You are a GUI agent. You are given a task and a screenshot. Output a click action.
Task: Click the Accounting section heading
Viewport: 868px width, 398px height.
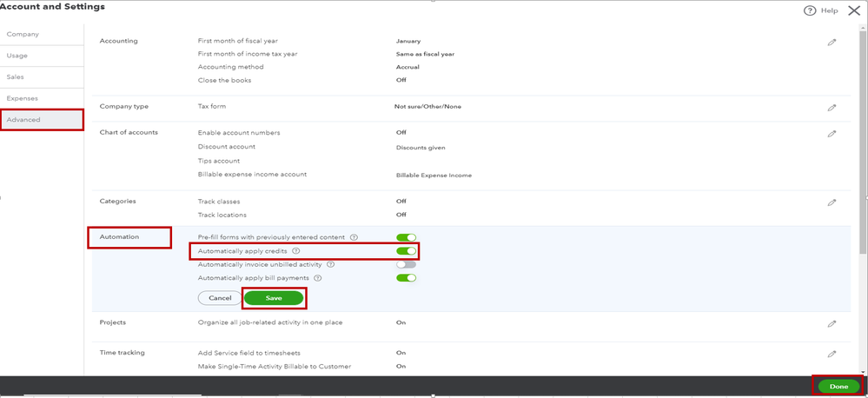[118, 41]
